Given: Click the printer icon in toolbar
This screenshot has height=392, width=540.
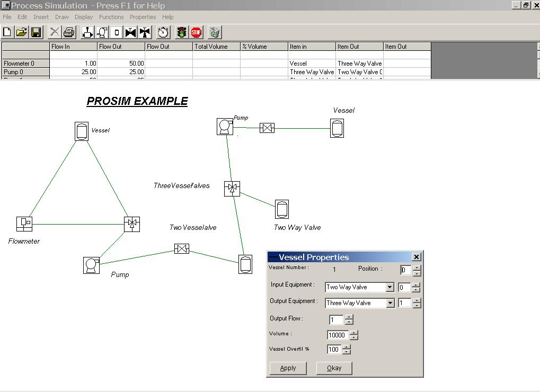Looking at the screenshot, I should [69, 32].
